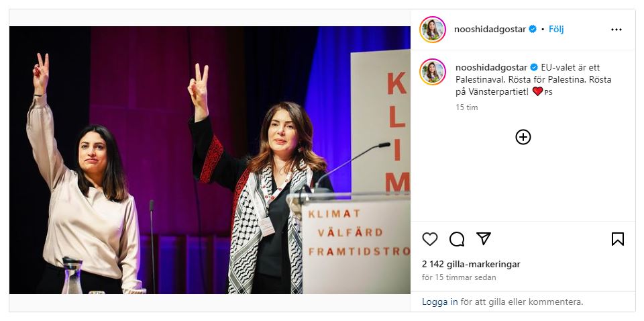The image size is (644, 321).
Task: Open the three-dot more options menu
Action: (616, 30)
